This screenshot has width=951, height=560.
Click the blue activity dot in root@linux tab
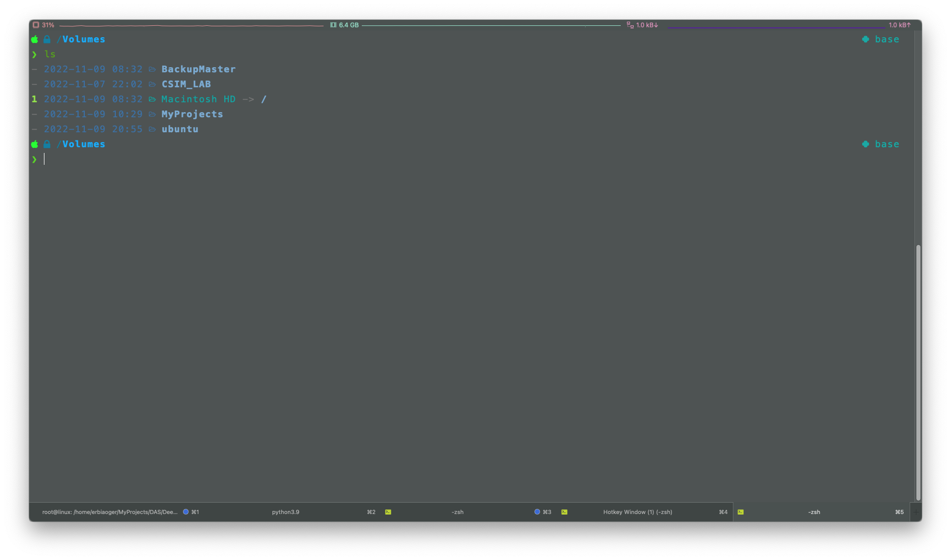click(x=186, y=512)
